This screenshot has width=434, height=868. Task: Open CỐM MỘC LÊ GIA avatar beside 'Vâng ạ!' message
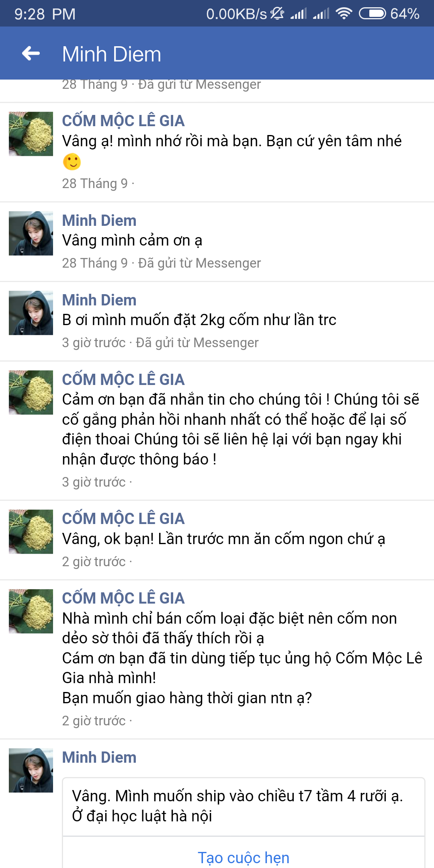(x=31, y=134)
